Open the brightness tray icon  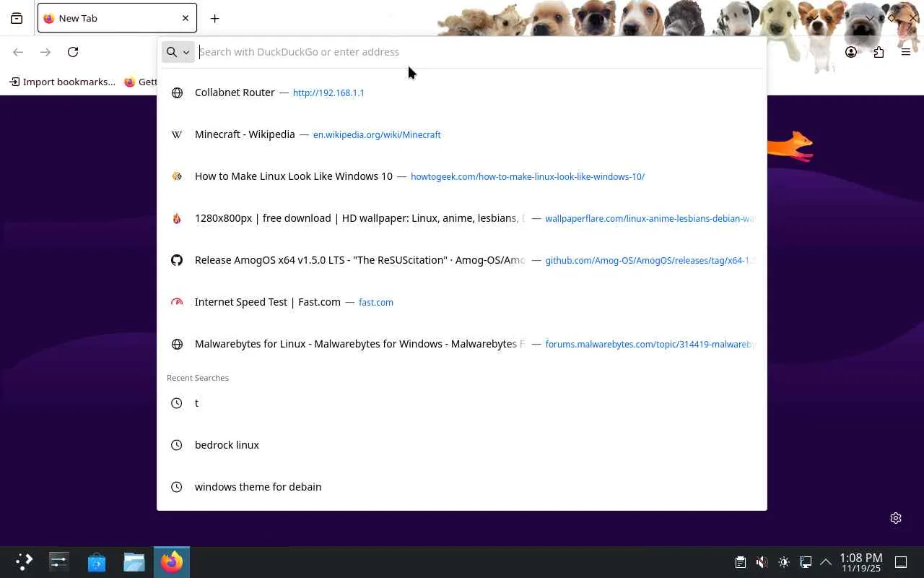click(784, 562)
